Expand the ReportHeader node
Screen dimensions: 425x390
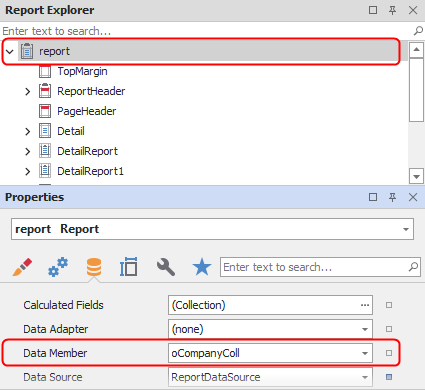point(28,91)
